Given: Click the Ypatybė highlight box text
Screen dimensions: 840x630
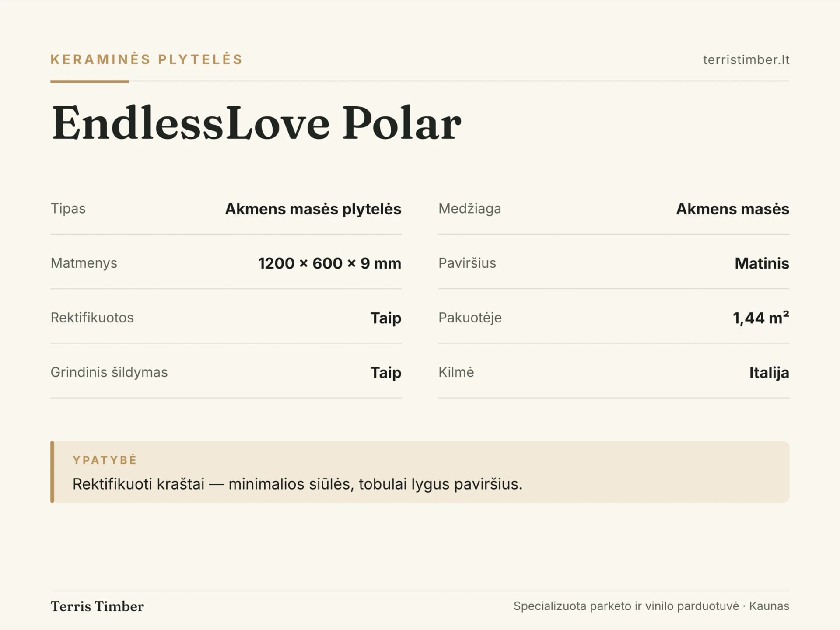Looking at the screenshot, I should [297, 484].
